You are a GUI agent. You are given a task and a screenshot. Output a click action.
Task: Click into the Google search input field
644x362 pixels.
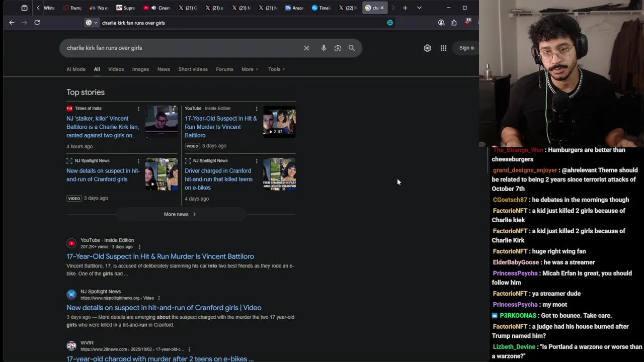181,48
